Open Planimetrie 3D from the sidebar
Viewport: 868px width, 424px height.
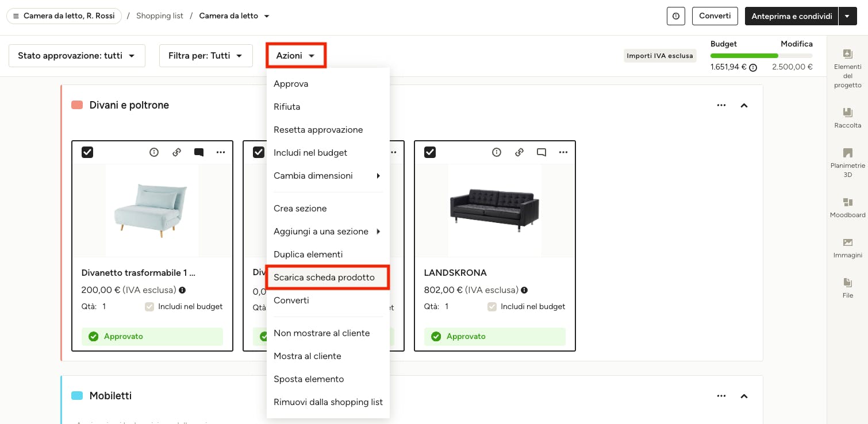(847, 163)
